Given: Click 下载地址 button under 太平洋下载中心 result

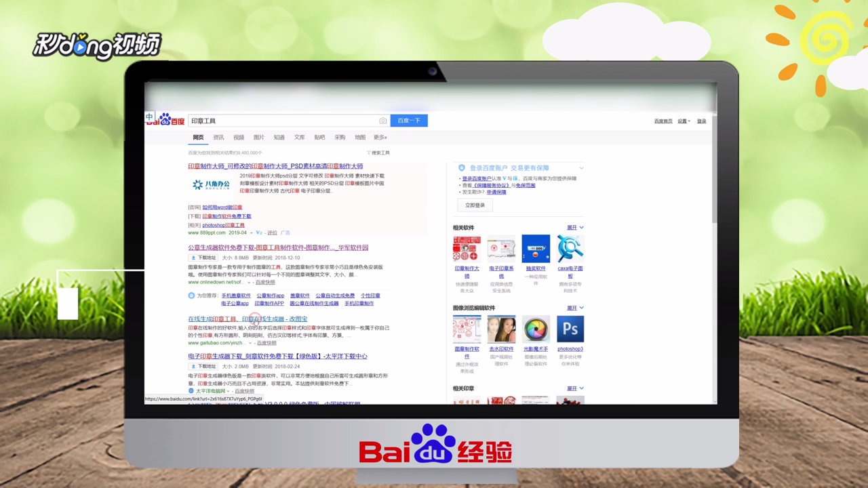Looking at the screenshot, I should 203,367.
